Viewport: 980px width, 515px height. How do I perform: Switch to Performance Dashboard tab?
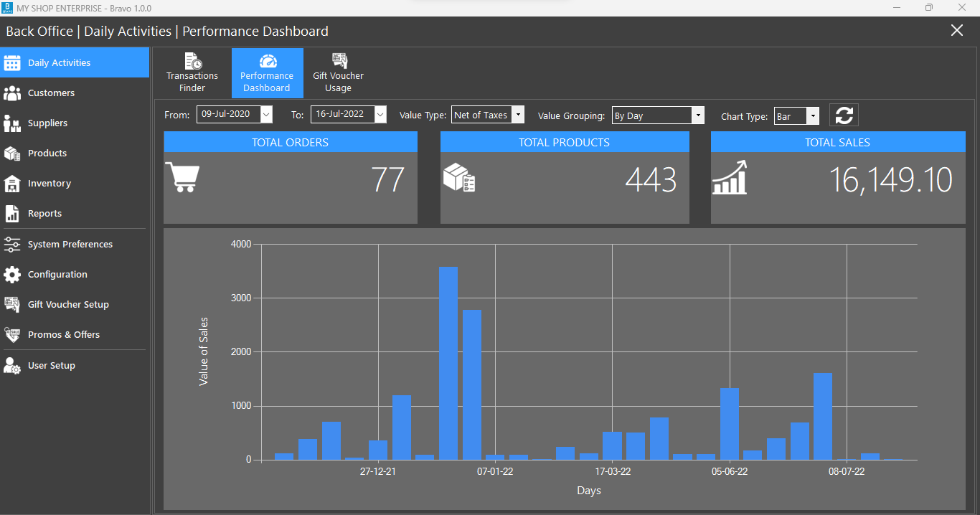267,73
